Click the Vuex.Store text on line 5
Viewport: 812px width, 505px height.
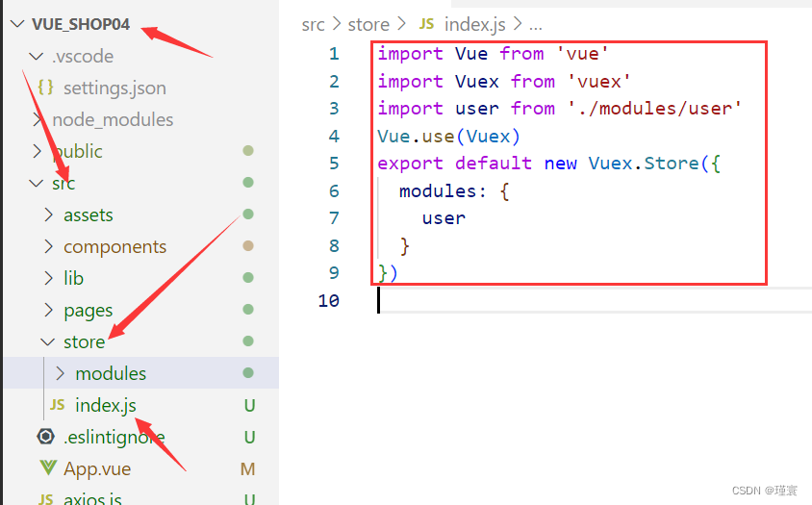[644, 164]
